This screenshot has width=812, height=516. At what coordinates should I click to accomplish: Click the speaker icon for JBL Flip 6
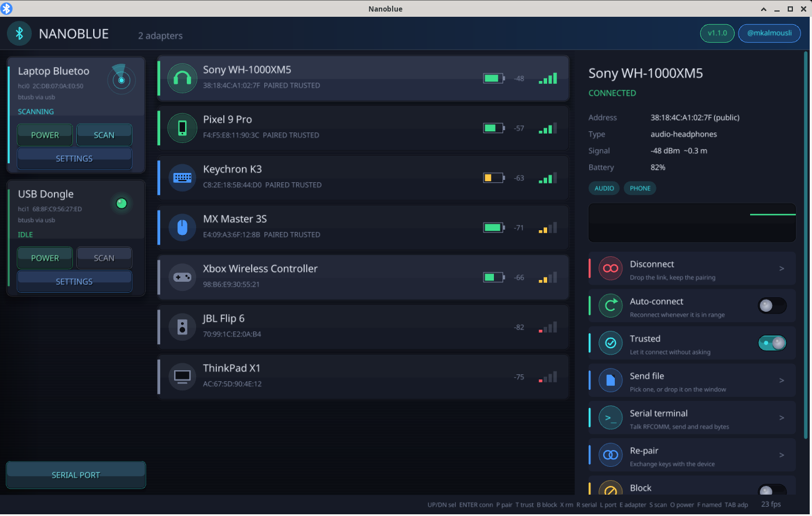click(x=182, y=327)
